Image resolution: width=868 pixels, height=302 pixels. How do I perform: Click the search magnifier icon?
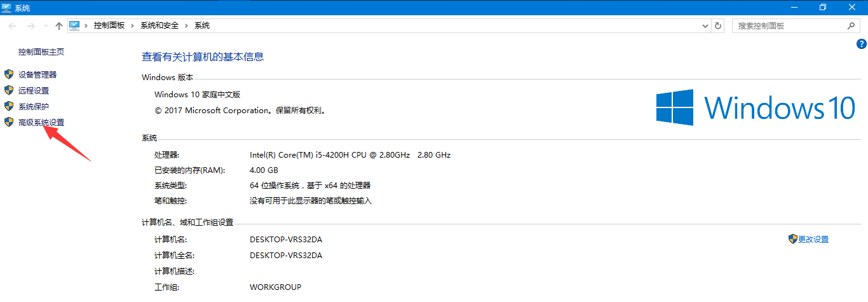[x=851, y=26]
